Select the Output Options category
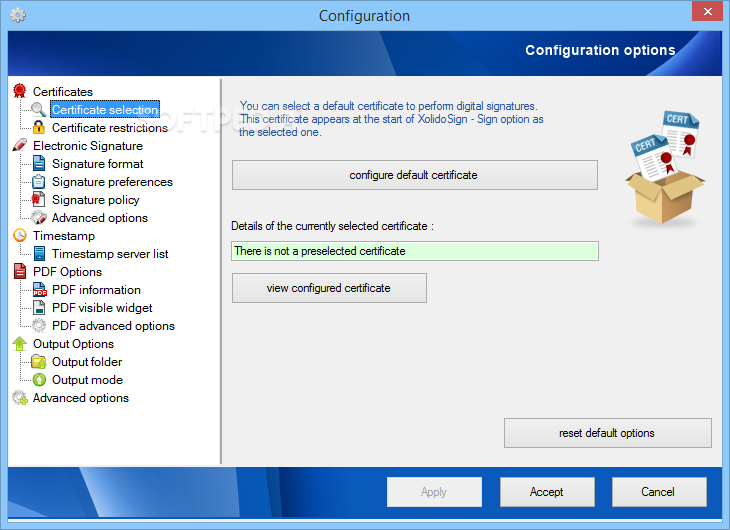The width and height of the screenshot is (730, 530). [73, 344]
